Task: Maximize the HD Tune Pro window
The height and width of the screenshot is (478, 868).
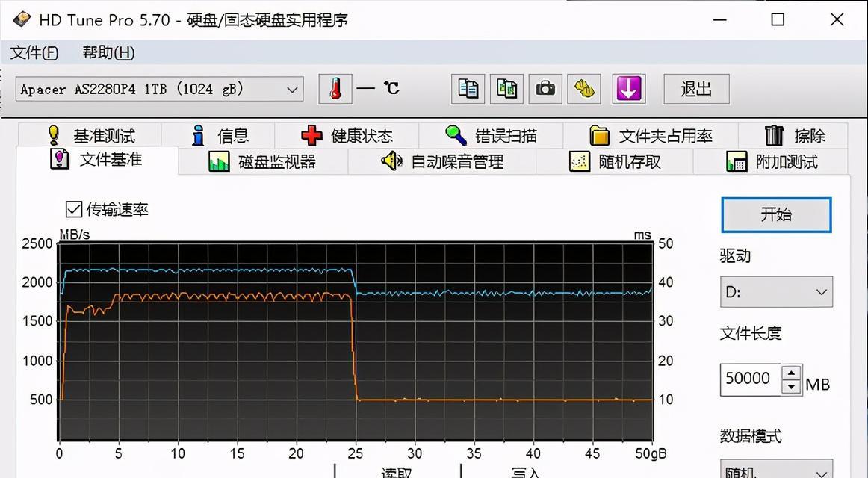Action: (x=778, y=20)
